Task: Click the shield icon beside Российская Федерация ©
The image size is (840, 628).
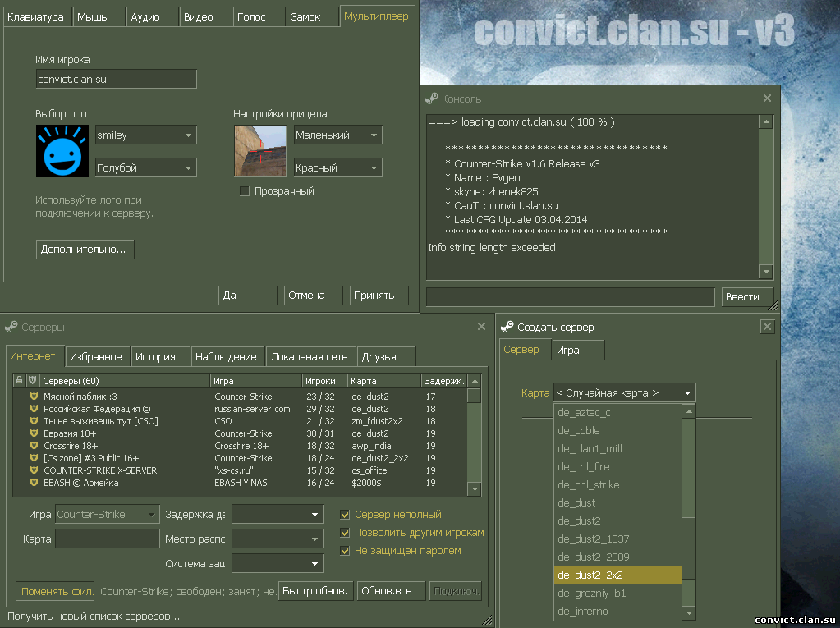Action: tap(34, 409)
